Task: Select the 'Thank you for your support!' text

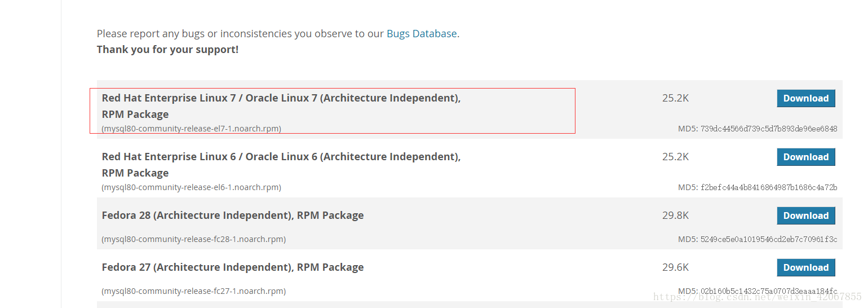Action: pyautogui.click(x=167, y=50)
